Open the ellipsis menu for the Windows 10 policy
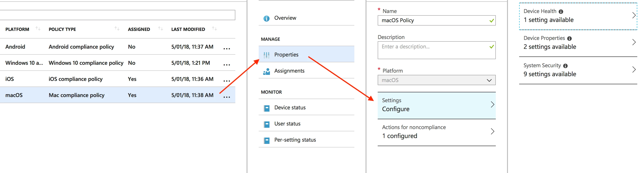 [227, 65]
